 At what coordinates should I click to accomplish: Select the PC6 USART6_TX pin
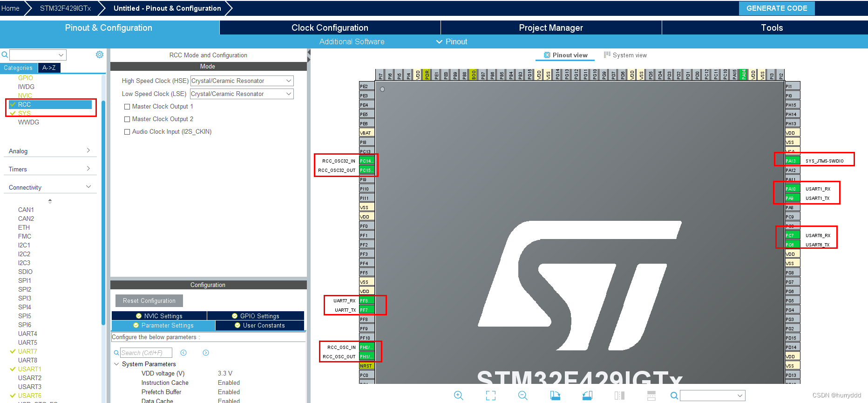(792, 245)
